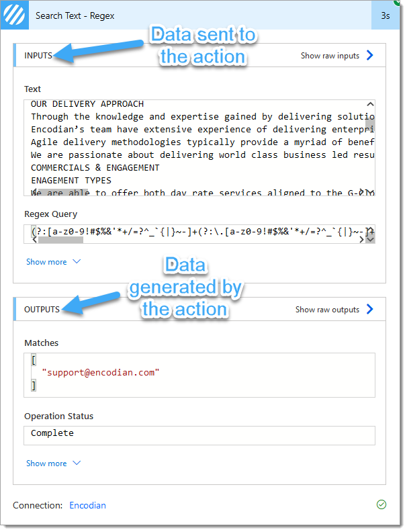
Task: Select the INPUTS section header
Action: tap(38, 56)
